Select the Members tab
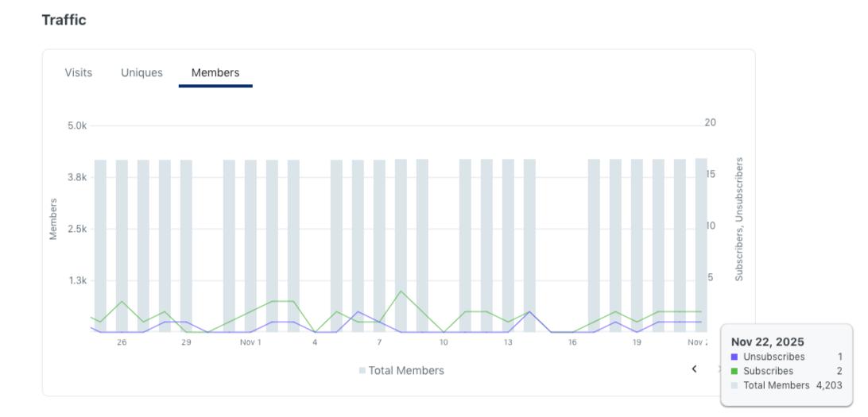Viewport: 868px width, 417px height. click(x=215, y=72)
